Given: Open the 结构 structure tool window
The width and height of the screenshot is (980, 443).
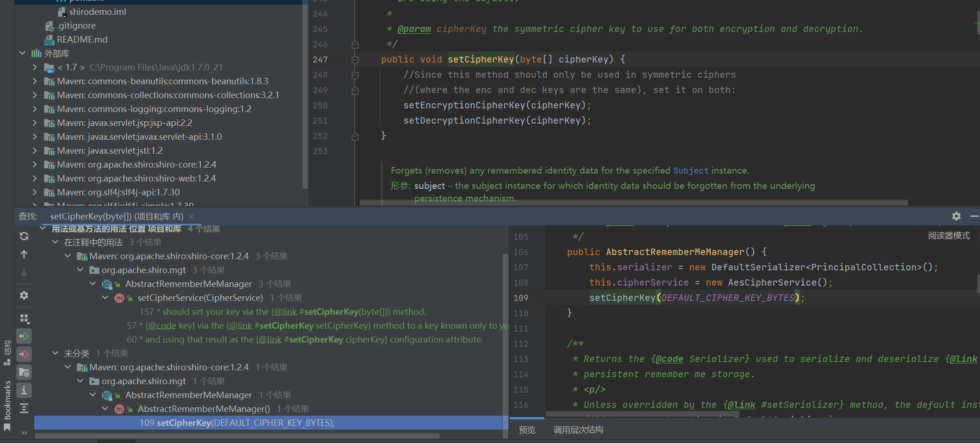Looking at the screenshot, I should tap(7, 353).
